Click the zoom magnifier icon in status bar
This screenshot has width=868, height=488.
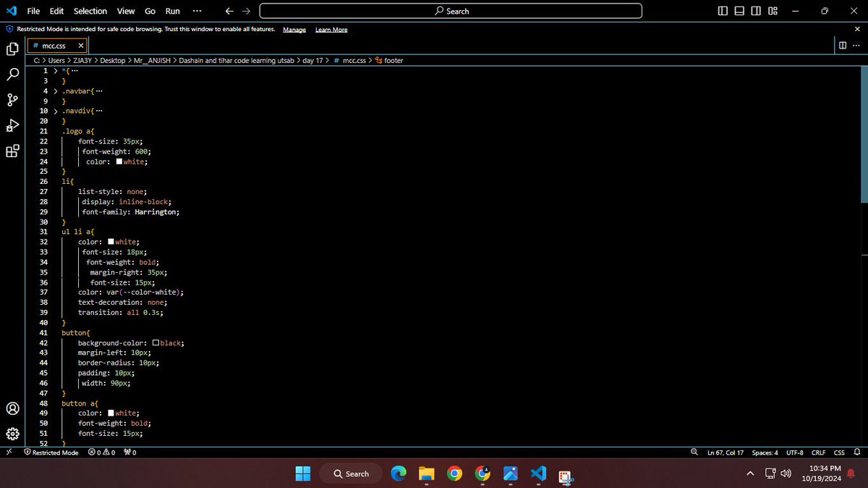tap(694, 452)
